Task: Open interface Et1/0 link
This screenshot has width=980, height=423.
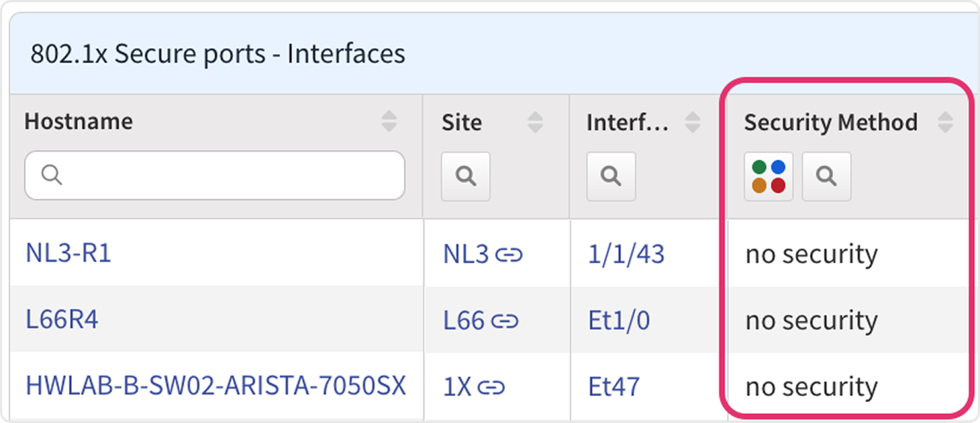Action: point(619,320)
